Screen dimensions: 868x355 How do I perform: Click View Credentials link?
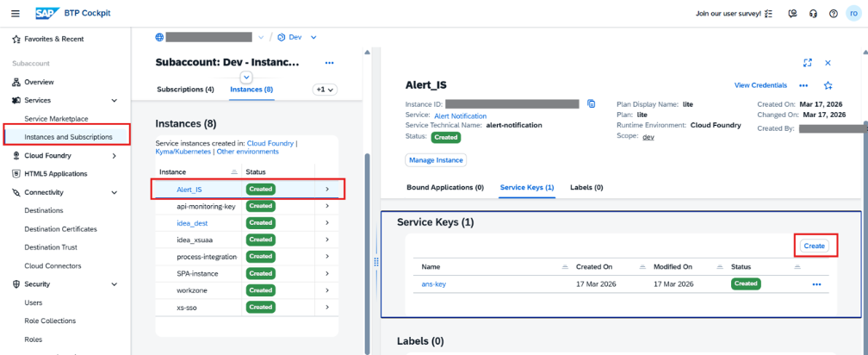pyautogui.click(x=760, y=85)
